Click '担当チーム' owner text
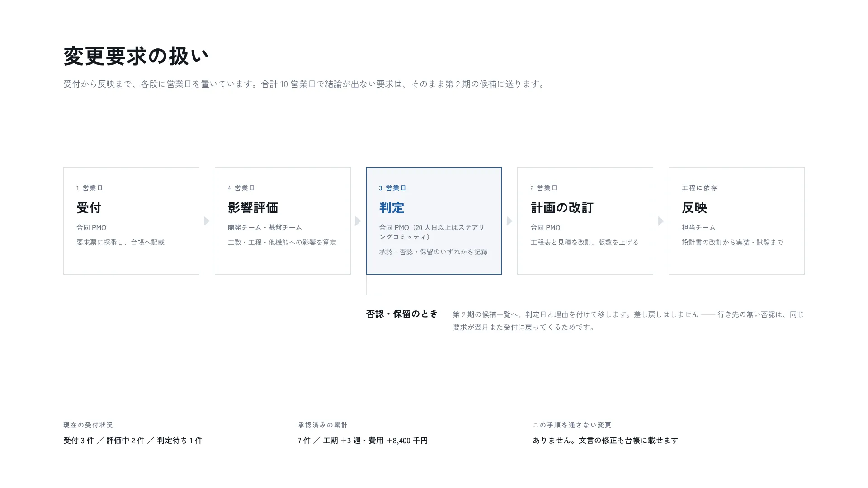The image size is (868, 488). [x=698, y=228]
